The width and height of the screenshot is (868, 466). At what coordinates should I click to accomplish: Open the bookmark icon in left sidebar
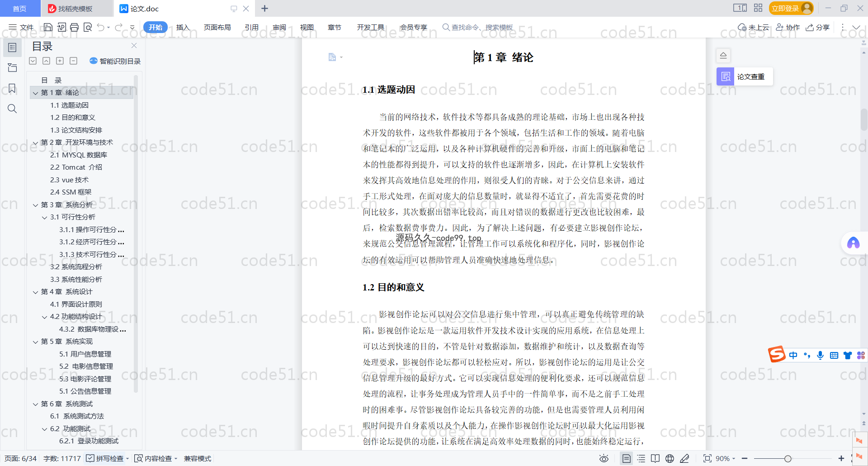pos(12,88)
